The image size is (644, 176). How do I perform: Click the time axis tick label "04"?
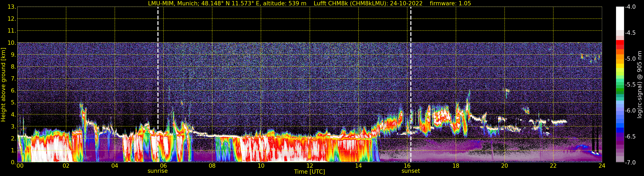click(115, 166)
